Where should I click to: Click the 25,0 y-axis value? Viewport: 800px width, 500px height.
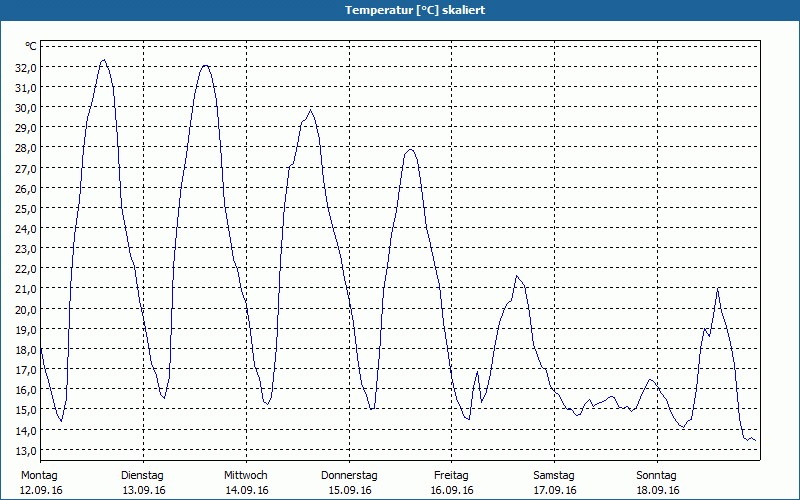click(26, 209)
